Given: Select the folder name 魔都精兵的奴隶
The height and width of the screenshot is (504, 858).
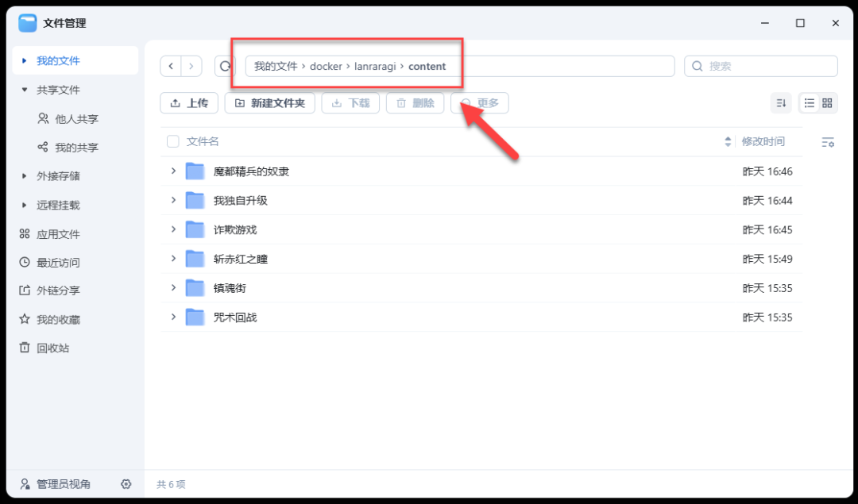Looking at the screenshot, I should (x=251, y=171).
